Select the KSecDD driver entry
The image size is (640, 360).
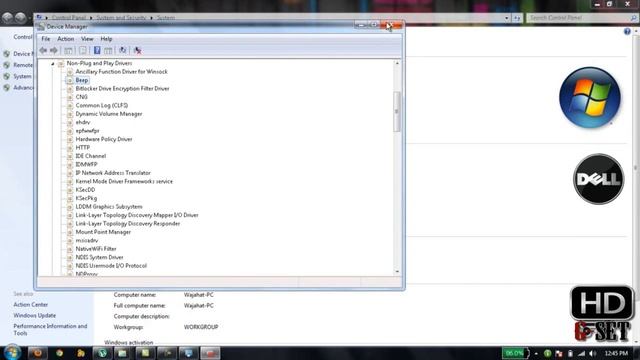pyautogui.click(x=85, y=190)
